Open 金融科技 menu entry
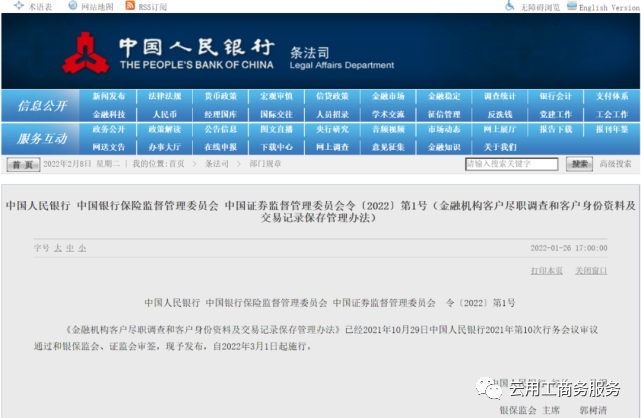This screenshot has width=641, height=418. click(x=109, y=114)
